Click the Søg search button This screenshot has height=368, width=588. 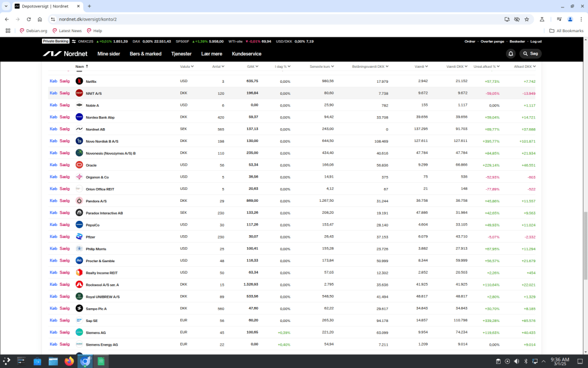[531, 53]
